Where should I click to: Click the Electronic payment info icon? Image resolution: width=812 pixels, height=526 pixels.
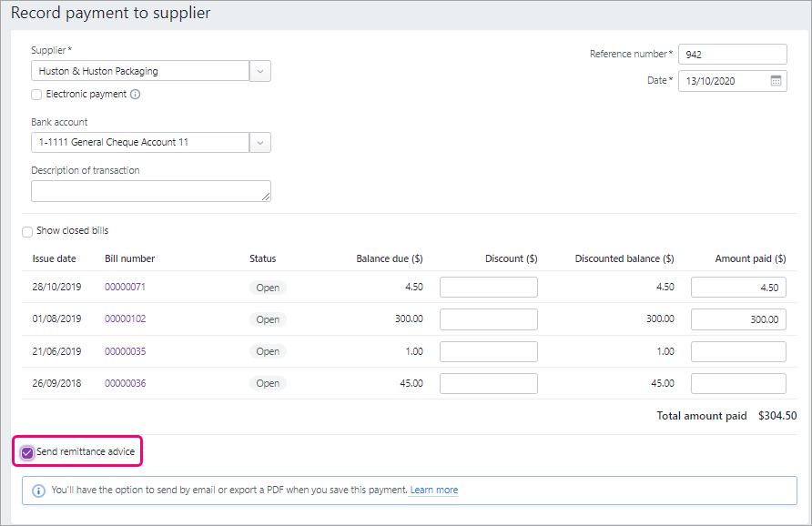tap(135, 95)
